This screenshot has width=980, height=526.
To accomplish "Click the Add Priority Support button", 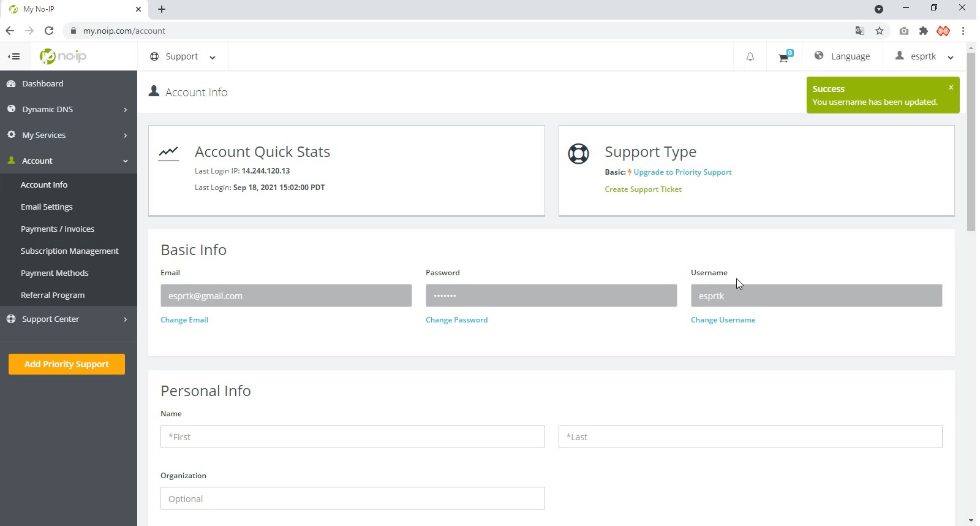I will click(67, 364).
